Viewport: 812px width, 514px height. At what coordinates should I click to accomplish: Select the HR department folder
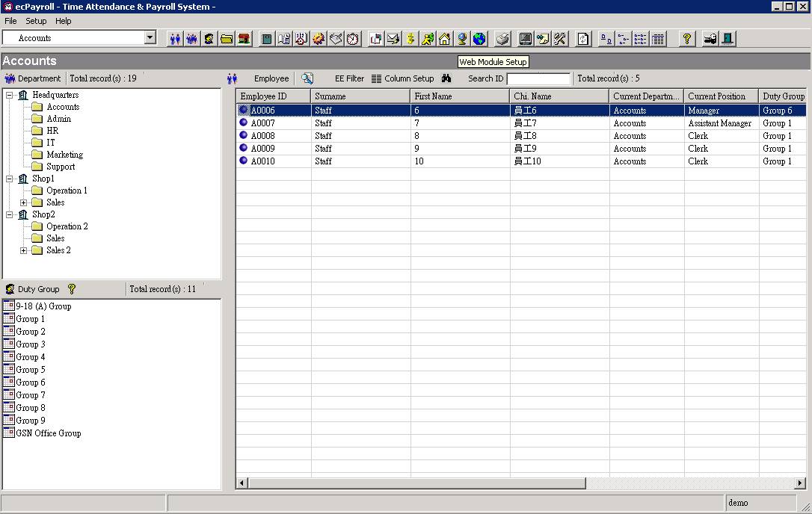[52, 131]
